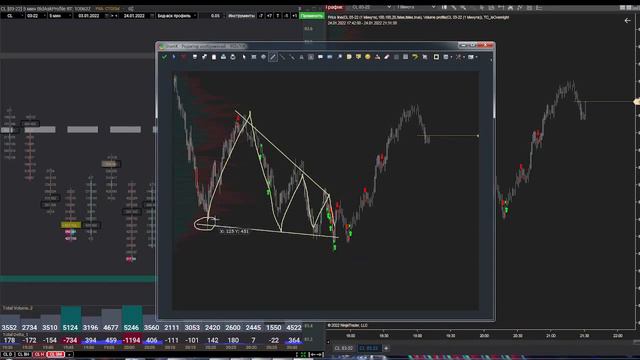Open the CL 03-22 instrument dropdown in the График window

371,7
